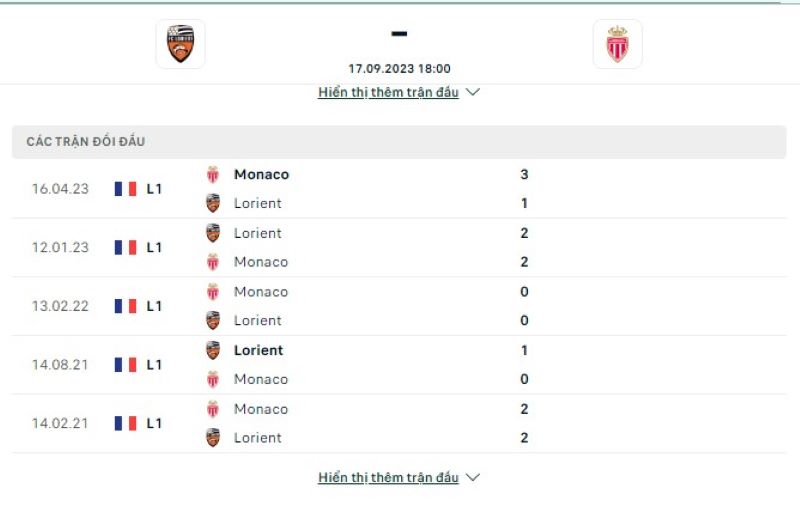Click French flag beside 16.04.23 match
The image size is (800, 511).
click(x=125, y=189)
